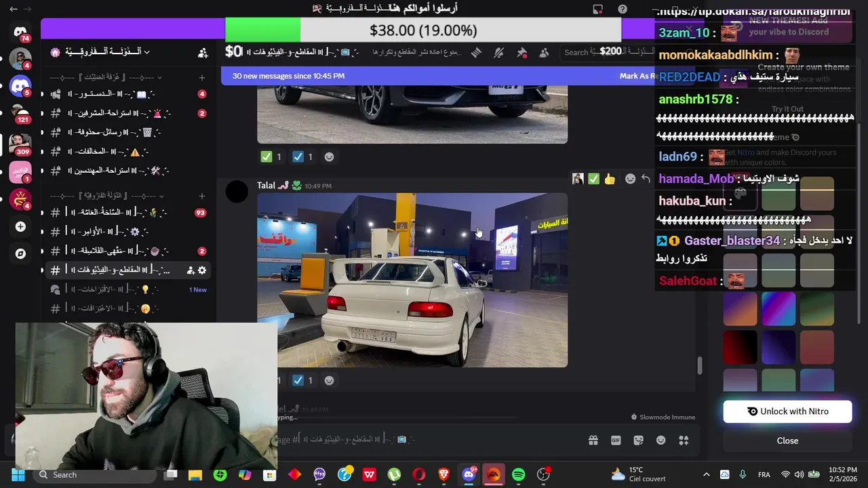Viewport: 868px width, 488px height.
Task: Open Discord direct messages home icon
Action: coord(20,31)
